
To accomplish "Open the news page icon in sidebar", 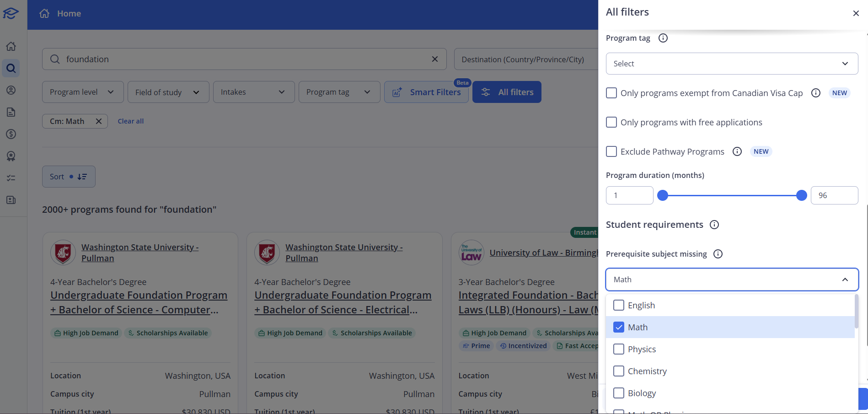I will pyautogui.click(x=11, y=200).
